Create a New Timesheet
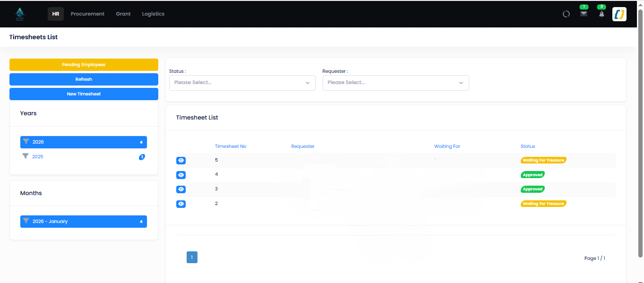The width and height of the screenshot is (644, 283). pyautogui.click(x=84, y=94)
